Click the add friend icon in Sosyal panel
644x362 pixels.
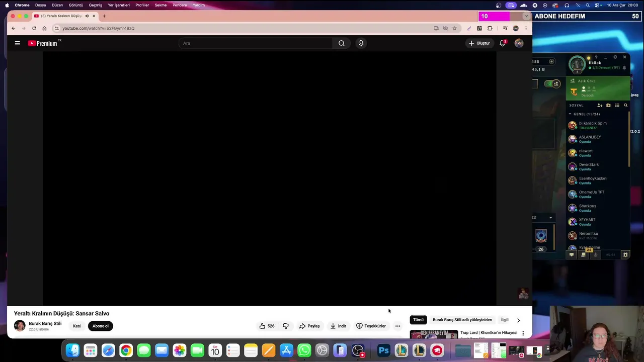point(600,105)
